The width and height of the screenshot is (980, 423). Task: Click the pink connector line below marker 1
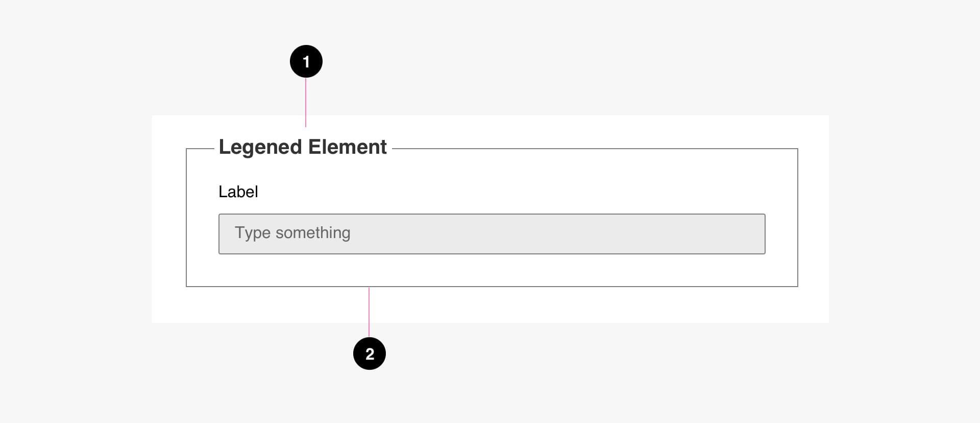pyautogui.click(x=306, y=102)
